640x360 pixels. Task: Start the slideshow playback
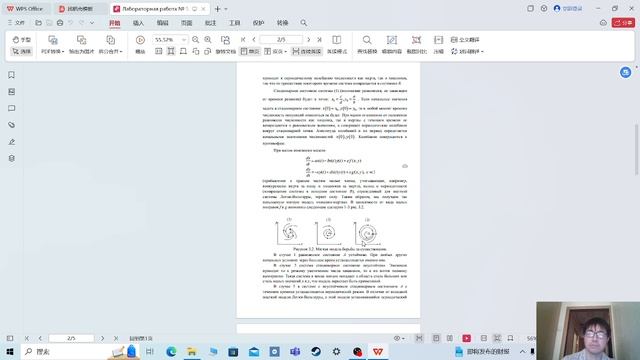(x=140, y=45)
